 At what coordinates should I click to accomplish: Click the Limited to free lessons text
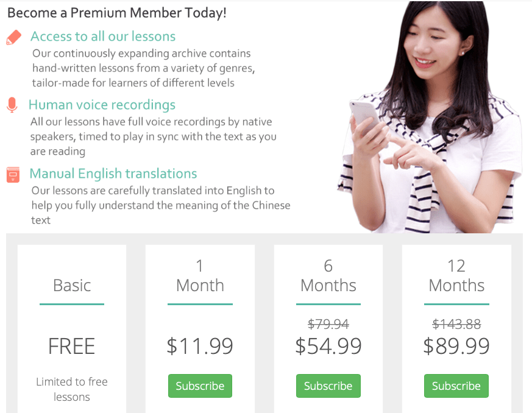(x=72, y=389)
